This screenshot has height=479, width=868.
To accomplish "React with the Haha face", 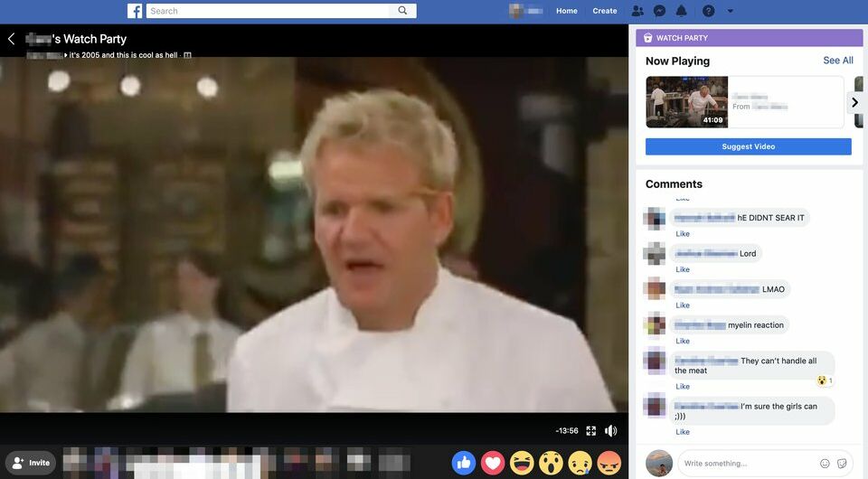I will coord(522,463).
